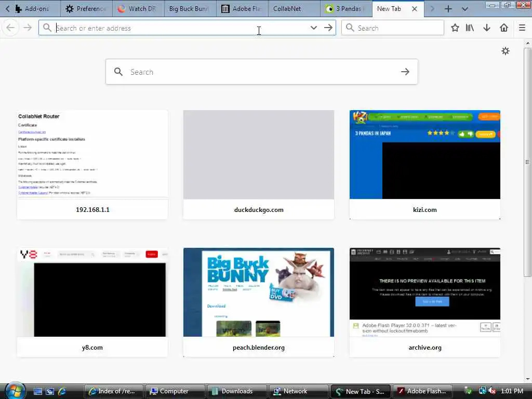Click the magnifier in the toolbar search box

point(350,28)
